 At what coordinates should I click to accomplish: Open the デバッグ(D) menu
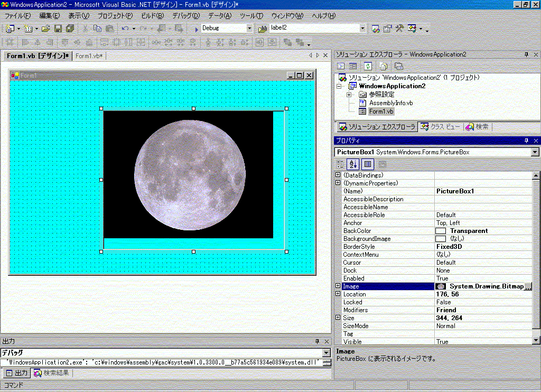[x=186, y=16]
